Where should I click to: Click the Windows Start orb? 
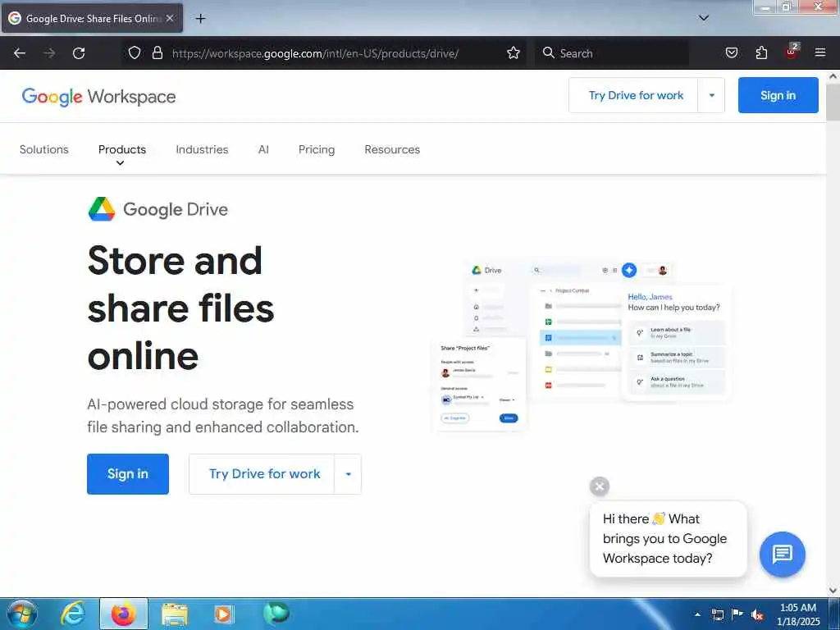[22, 614]
